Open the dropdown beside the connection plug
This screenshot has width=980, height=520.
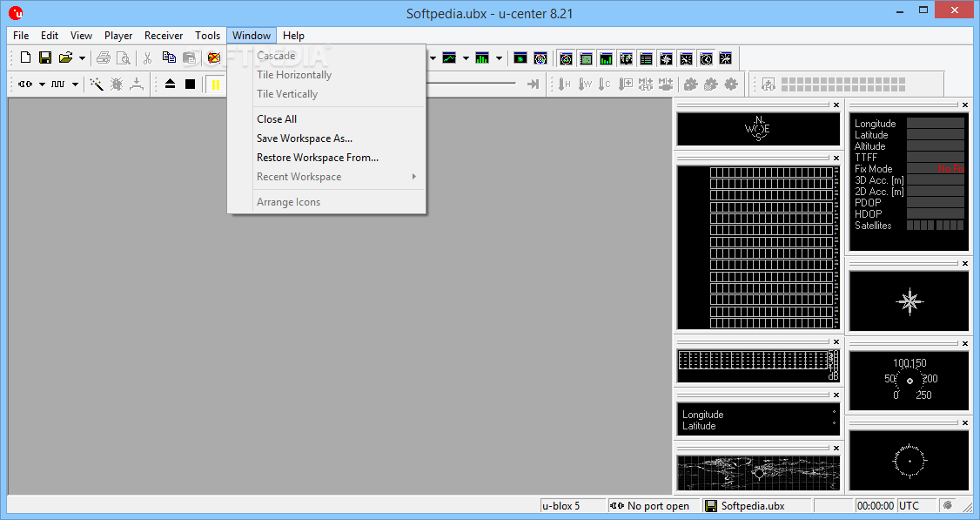click(42, 84)
